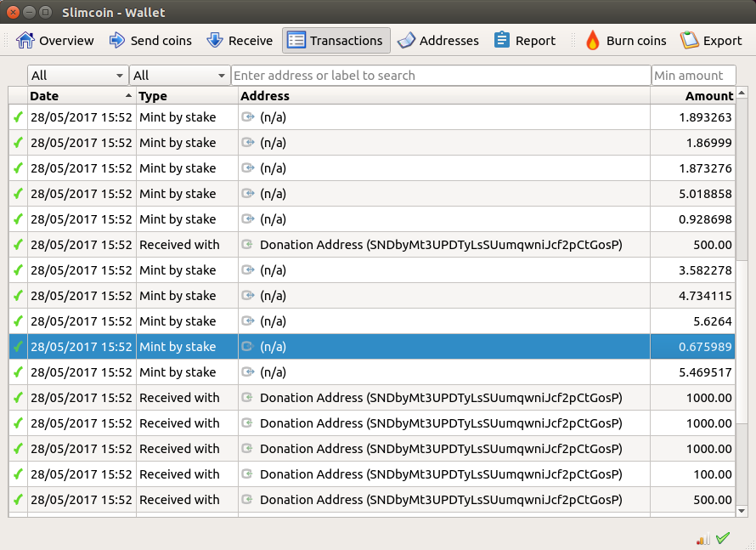
Task: Switch to the Overview tab
Action: pyautogui.click(x=54, y=41)
